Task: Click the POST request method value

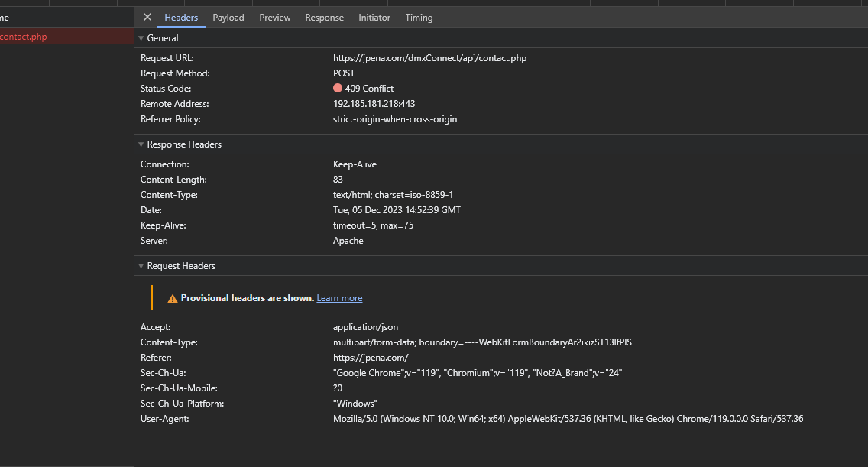Action: 344,73
